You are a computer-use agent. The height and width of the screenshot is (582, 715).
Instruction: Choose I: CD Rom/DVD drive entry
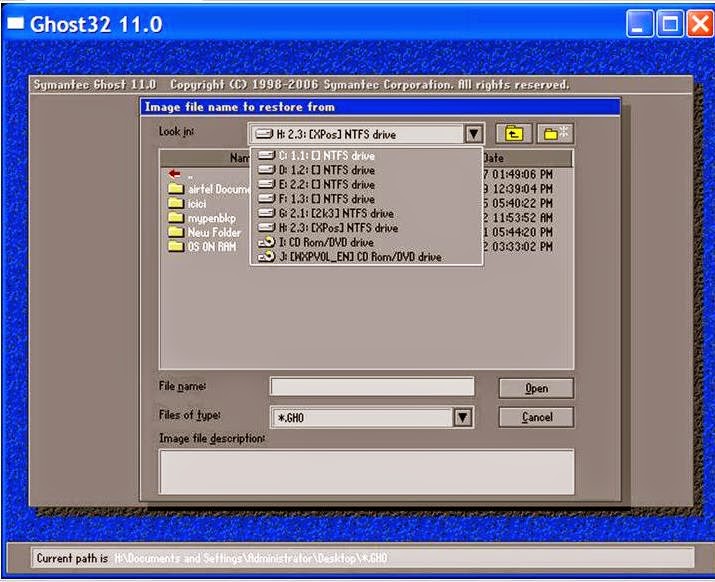366,242
